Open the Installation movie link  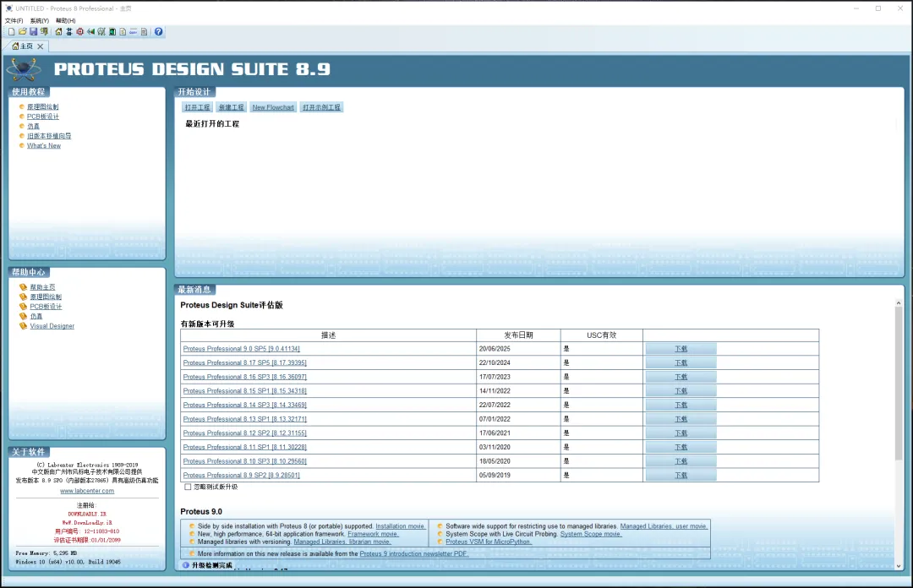400,526
